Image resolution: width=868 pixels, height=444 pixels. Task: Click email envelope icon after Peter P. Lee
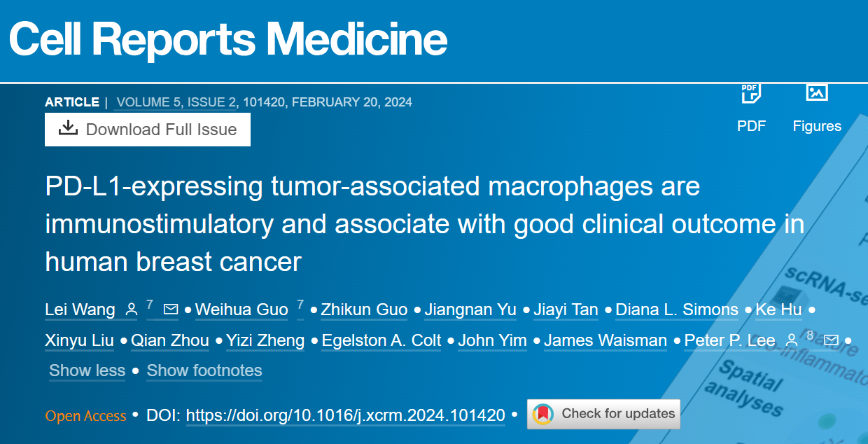(831, 340)
